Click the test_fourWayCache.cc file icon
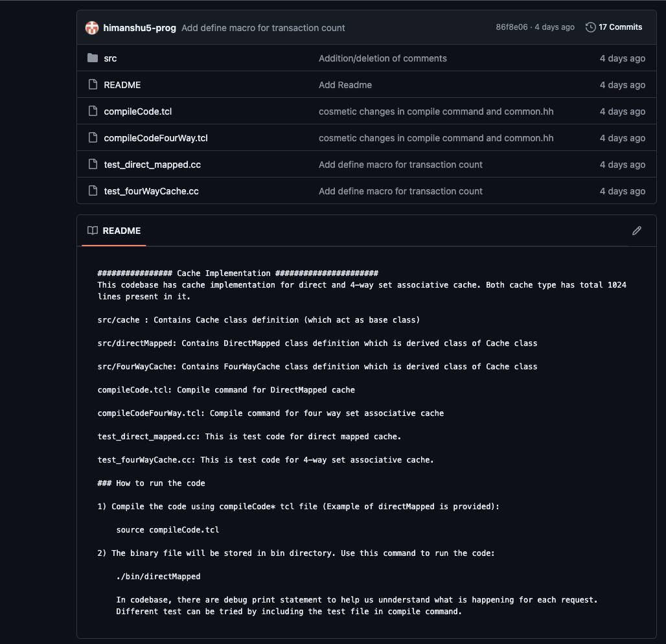The width and height of the screenshot is (666, 644). (x=93, y=190)
